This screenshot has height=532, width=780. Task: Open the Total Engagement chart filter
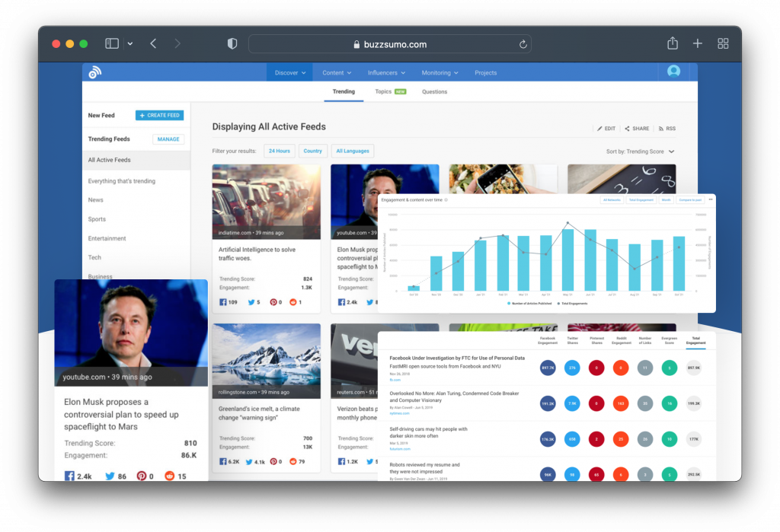tap(641, 200)
